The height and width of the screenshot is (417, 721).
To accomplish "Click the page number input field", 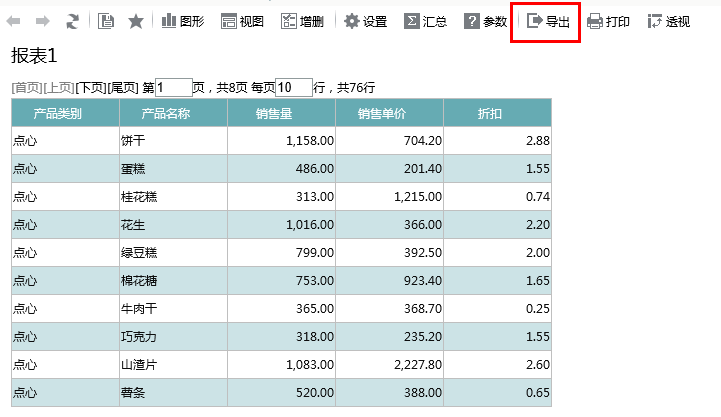I will click(x=174, y=87).
